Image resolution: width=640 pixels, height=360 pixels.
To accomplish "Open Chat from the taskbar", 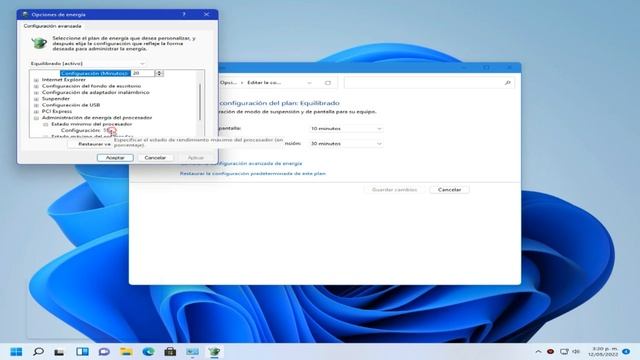I will point(104,351).
